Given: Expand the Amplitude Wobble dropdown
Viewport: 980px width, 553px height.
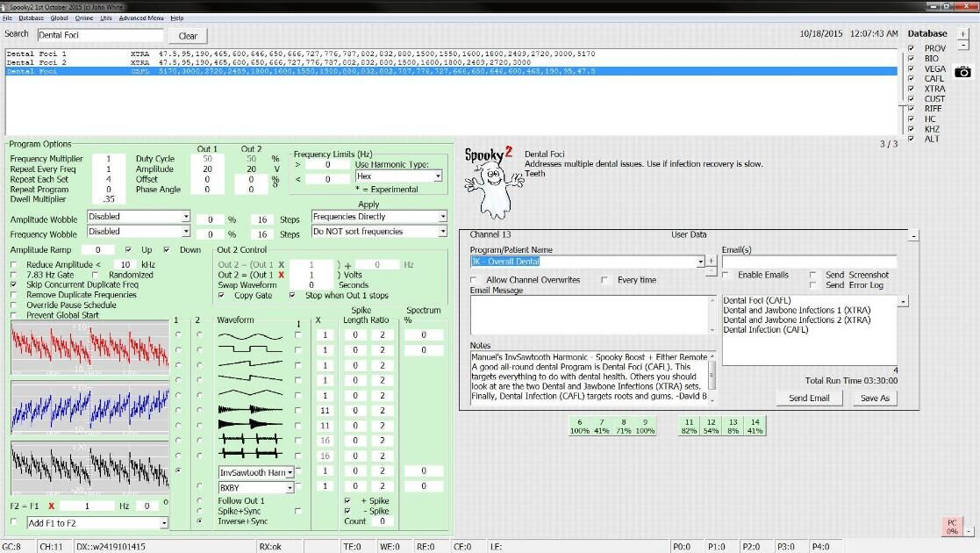Looking at the screenshot, I should coord(185,217).
